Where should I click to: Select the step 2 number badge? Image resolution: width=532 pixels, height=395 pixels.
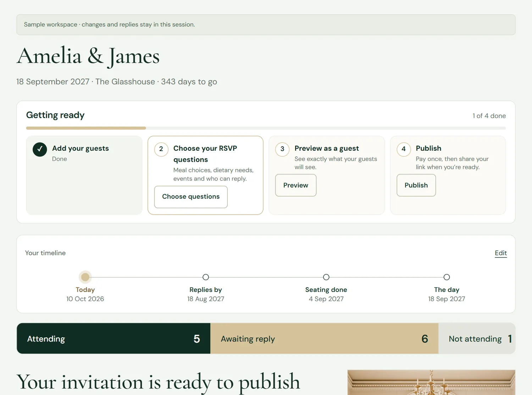click(161, 149)
